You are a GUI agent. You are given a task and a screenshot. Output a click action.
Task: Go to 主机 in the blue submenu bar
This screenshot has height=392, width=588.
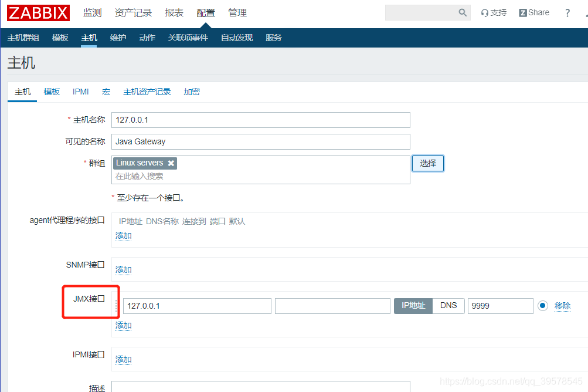pyautogui.click(x=89, y=38)
